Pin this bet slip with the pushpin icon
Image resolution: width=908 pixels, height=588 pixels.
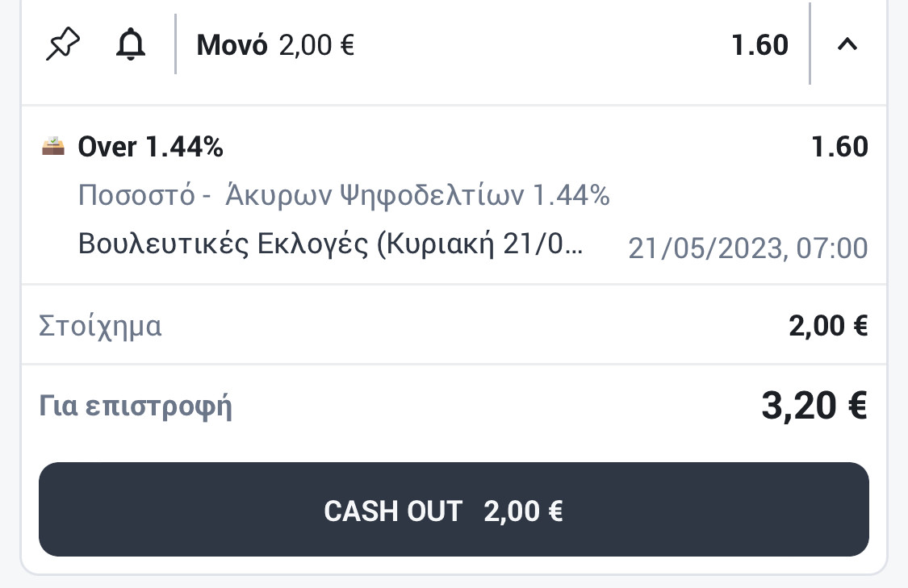point(62,44)
